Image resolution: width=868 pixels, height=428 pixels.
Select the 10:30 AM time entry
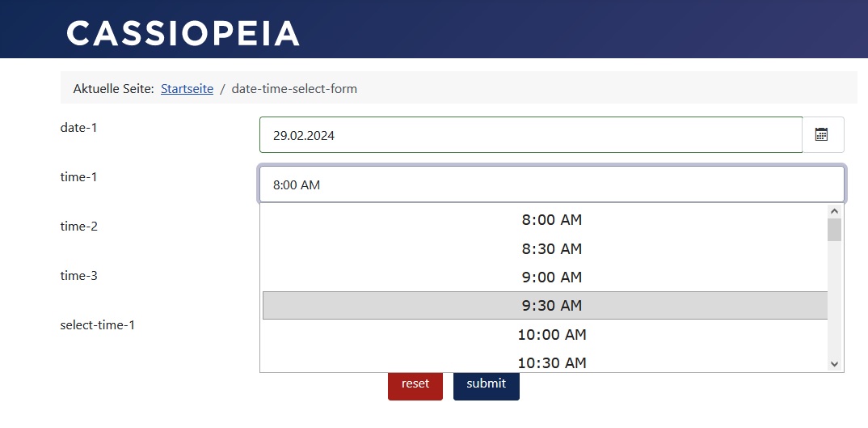pos(551,362)
